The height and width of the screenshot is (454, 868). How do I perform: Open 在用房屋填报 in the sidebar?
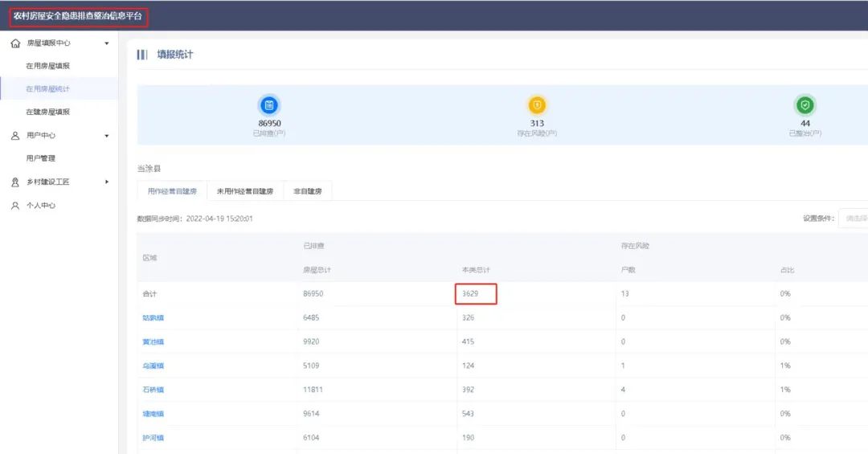[x=47, y=66]
